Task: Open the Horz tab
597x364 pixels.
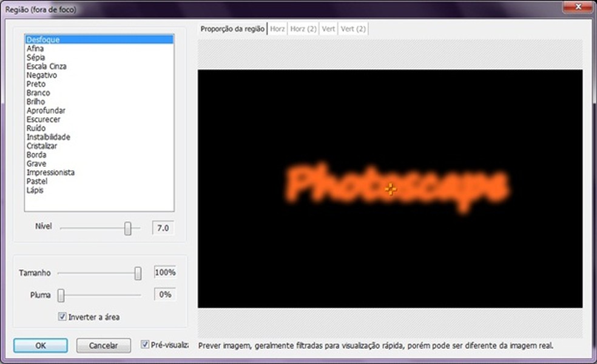Action: (277, 29)
